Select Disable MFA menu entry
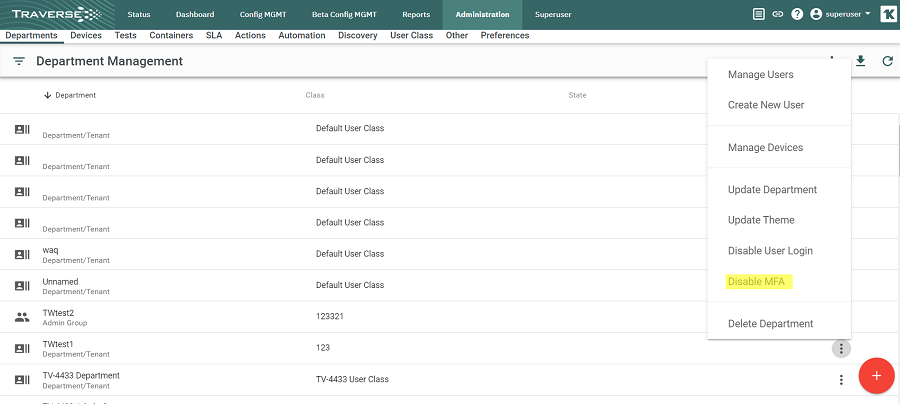The image size is (900, 404). [756, 282]
